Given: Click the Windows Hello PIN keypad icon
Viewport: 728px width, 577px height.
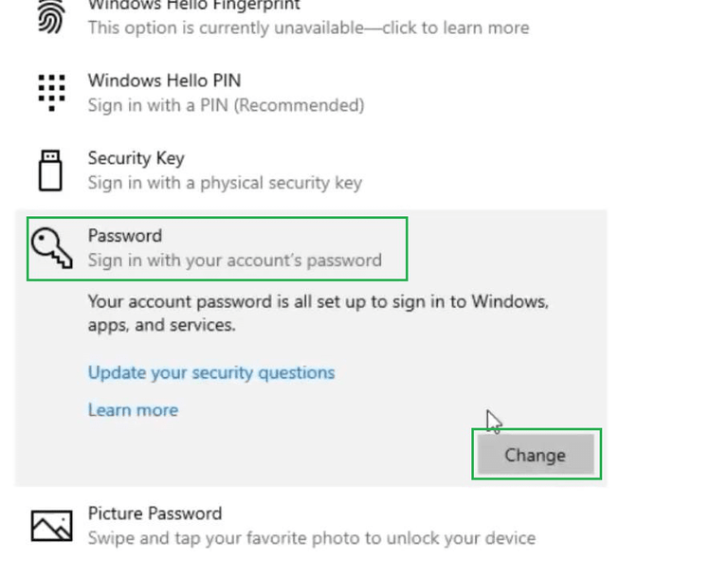Looking at the screenshot, I should tap(49, 92).
